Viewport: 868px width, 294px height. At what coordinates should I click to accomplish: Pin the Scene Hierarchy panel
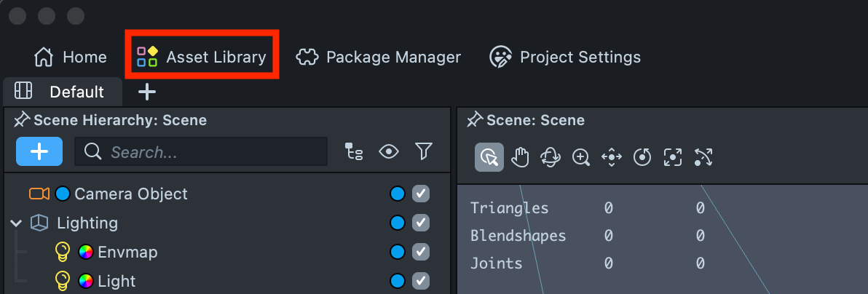click(21, 120)
